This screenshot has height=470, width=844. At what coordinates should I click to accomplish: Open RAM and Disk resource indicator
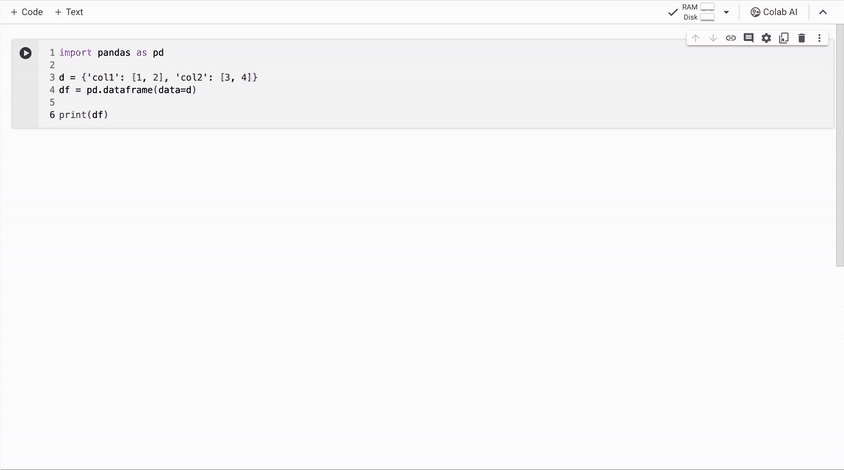tap(698, 12)
